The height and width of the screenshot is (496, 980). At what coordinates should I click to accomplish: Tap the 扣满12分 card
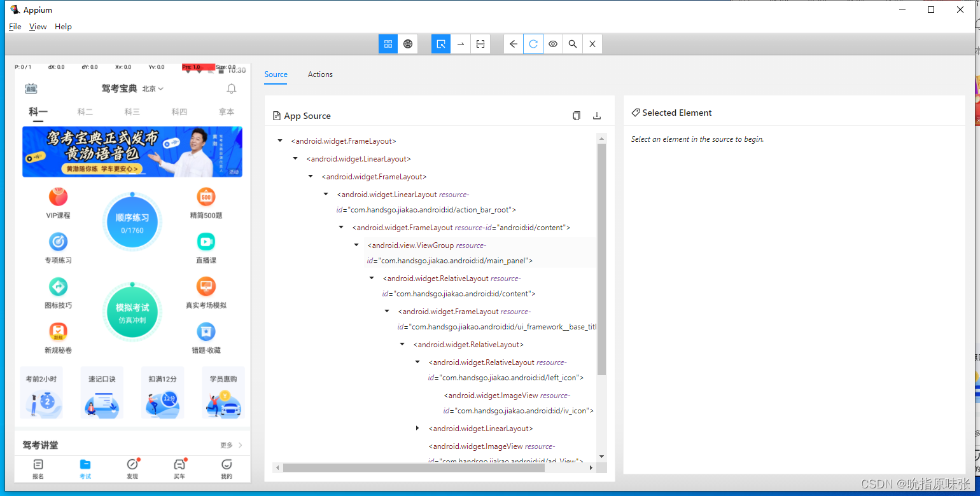pos(162,393)
